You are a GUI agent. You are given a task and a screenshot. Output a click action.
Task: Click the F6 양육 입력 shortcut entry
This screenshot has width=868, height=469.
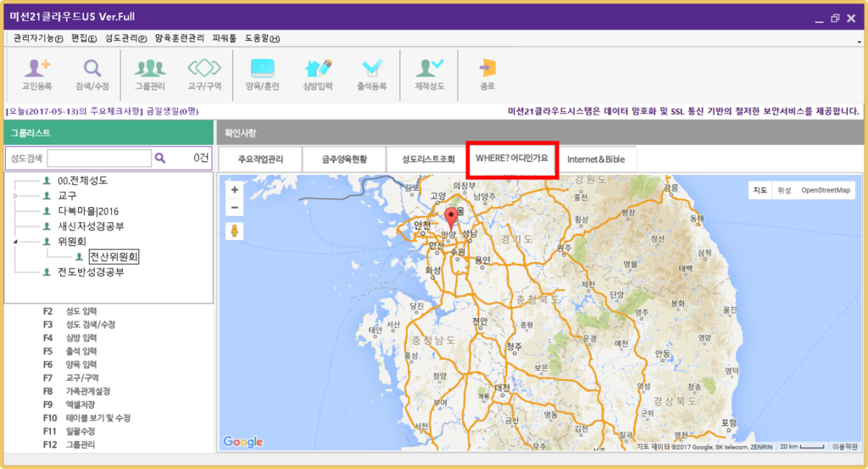pyautogui.click(x=70, y=365)
